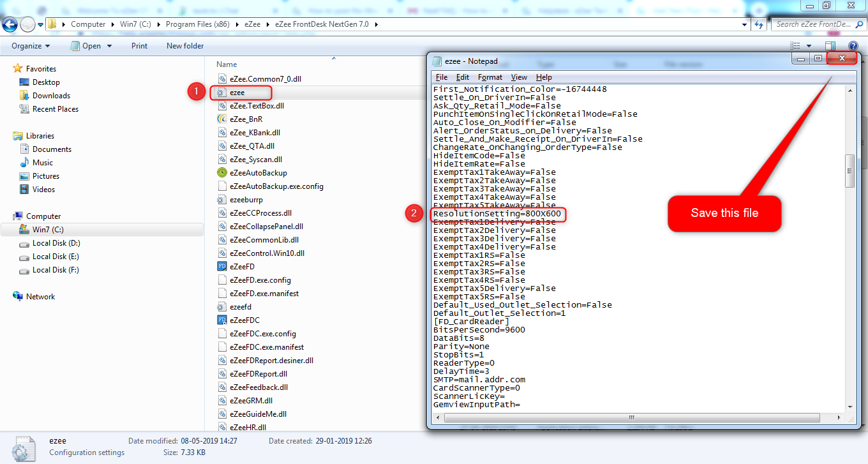868x464 pixels.
Task: Open Notepad View menu
Action: coord(520,77)
